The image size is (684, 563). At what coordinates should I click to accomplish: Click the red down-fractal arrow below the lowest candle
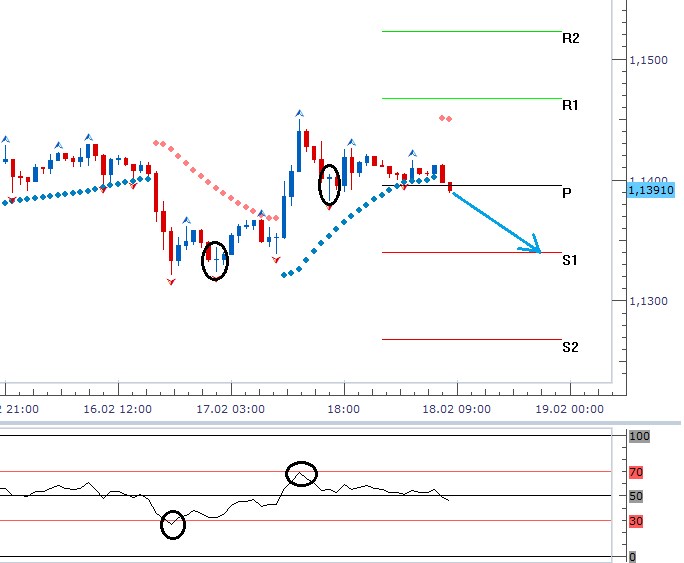click(x=171, y=282)
